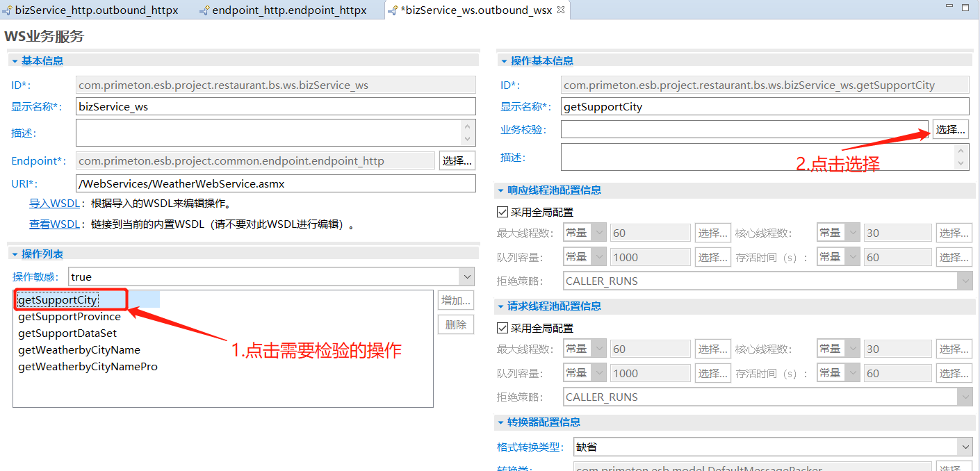Collapse the 操作列表 section arrow

[x=14, y=254]
